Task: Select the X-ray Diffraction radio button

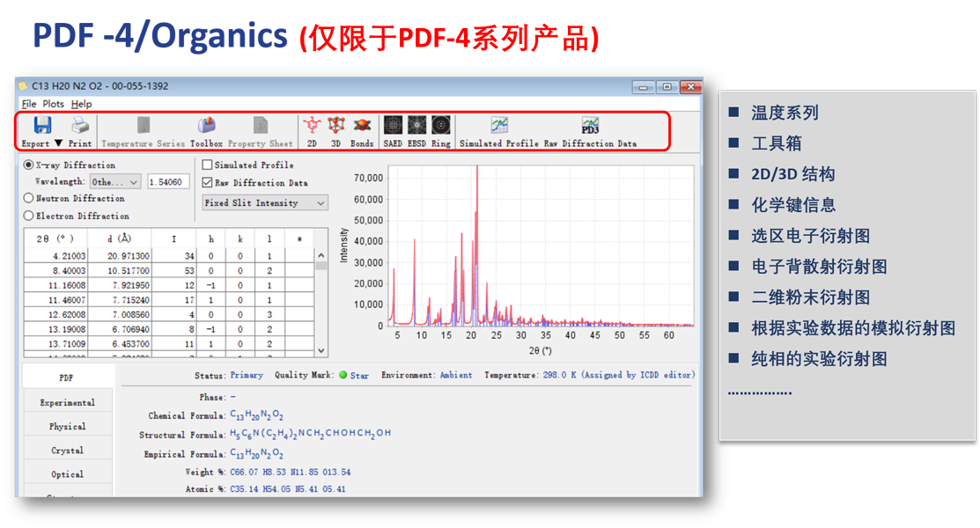Action: [28, 165]
